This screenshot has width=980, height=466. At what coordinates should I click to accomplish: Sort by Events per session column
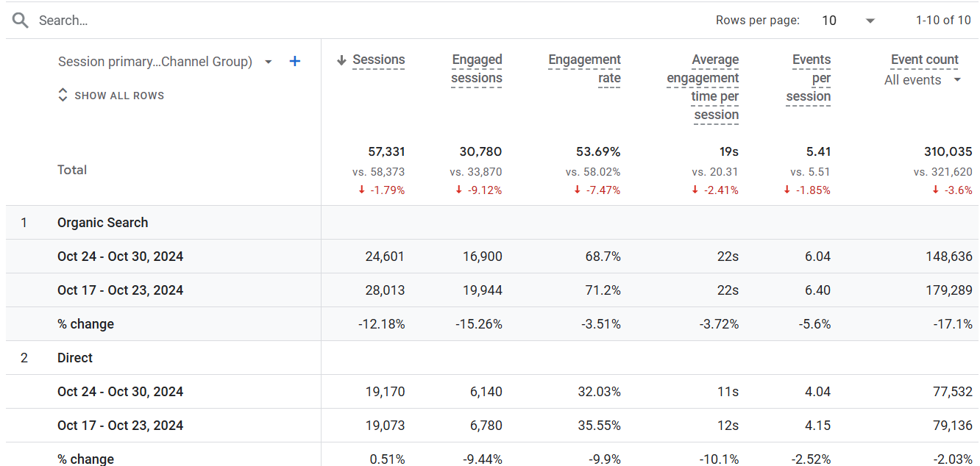click(809, 78)
